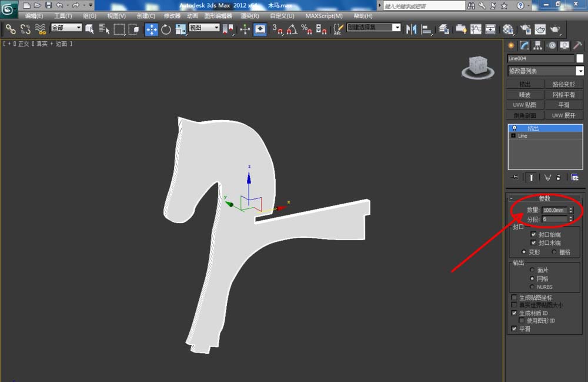
Task: Click the object color swatch beside Line004
Action: pyautogui.click(x=580, y=58)
